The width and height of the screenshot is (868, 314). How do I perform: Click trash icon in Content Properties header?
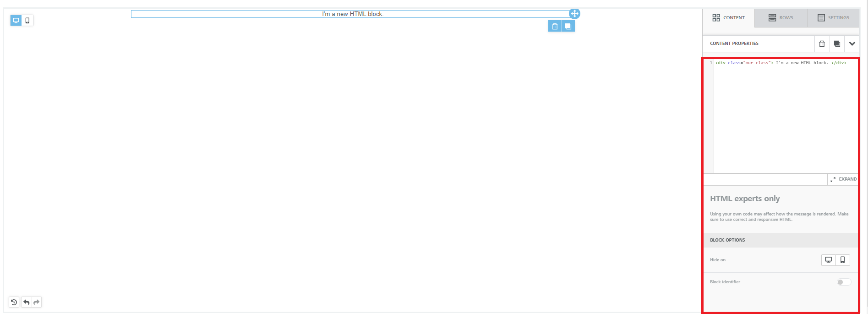click(x=822, y=44)
